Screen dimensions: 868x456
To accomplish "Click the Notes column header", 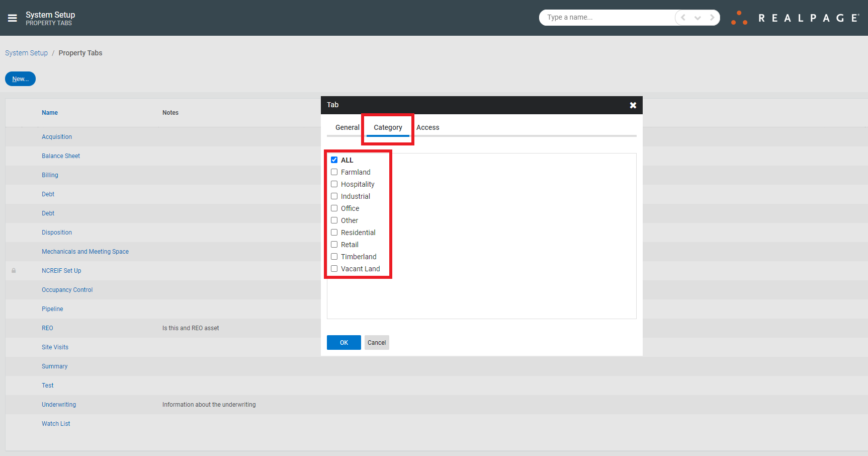I will 170,113.
